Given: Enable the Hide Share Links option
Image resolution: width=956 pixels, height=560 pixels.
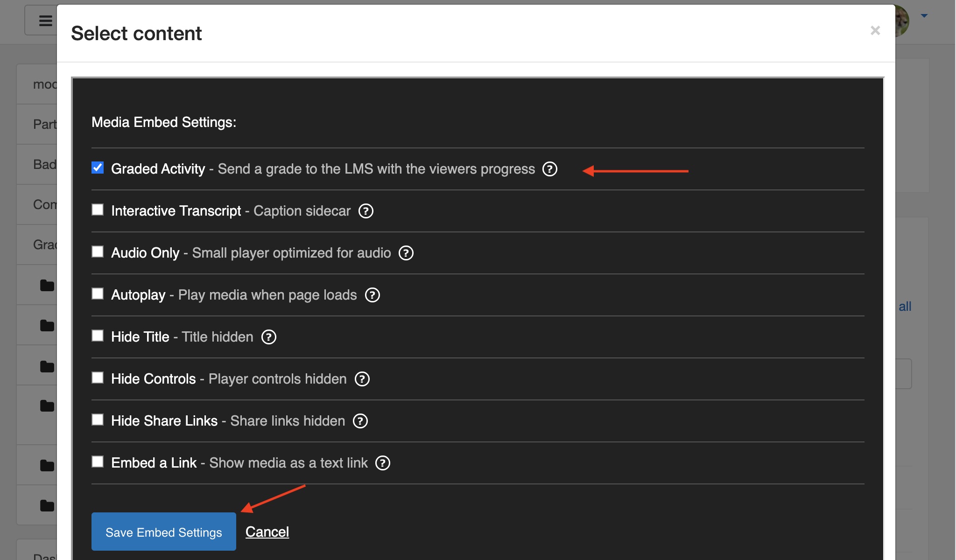Looking at the screenshot, I should coord(98,420).
